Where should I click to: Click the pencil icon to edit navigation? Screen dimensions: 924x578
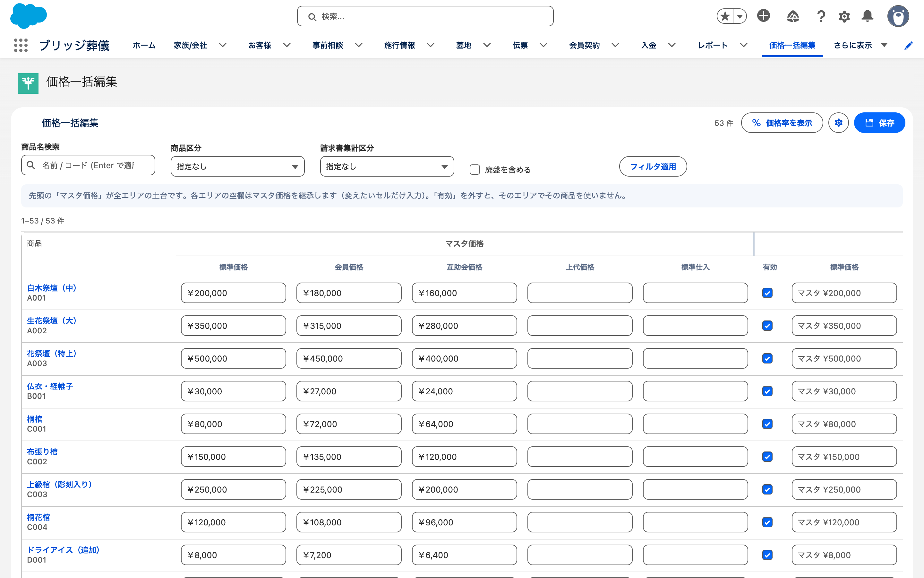point(909,46)
